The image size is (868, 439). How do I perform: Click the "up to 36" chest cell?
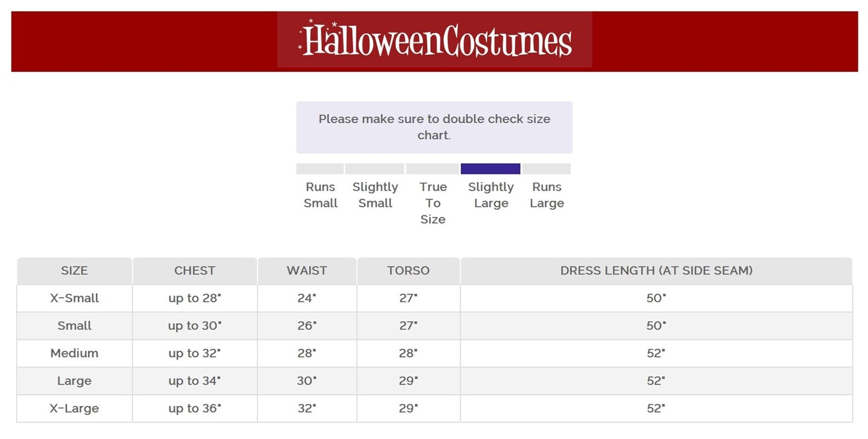(x=195, y=408)
